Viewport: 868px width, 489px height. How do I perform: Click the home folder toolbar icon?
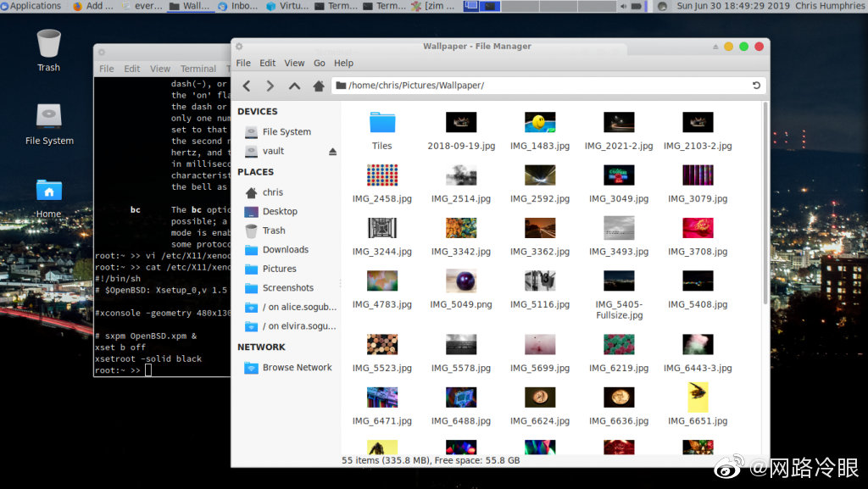[319, 86]
